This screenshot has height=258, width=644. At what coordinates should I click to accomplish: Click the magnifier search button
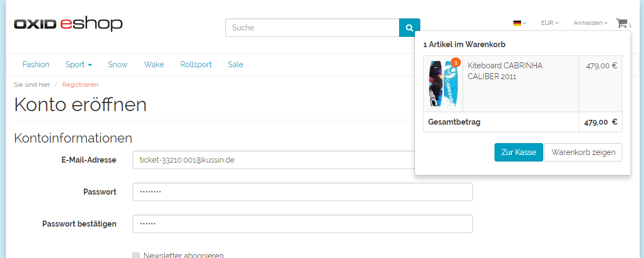(x=409, y=28)
